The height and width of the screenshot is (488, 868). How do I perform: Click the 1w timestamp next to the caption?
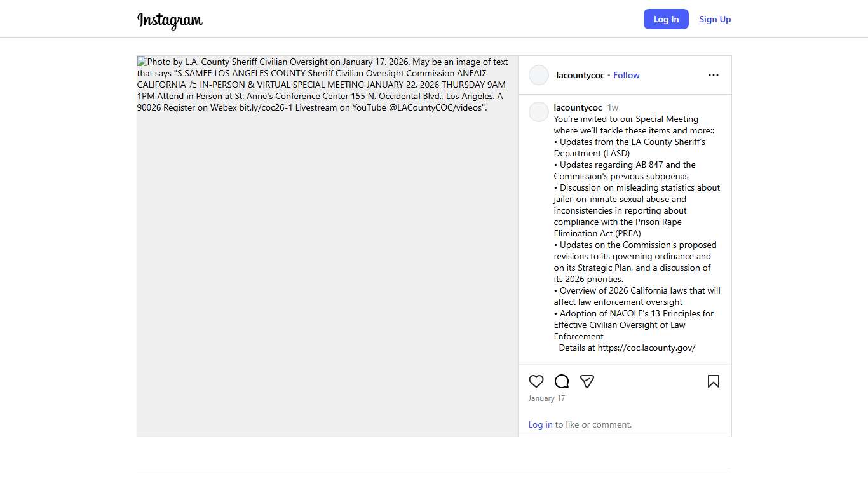click(x=613, y=107)
